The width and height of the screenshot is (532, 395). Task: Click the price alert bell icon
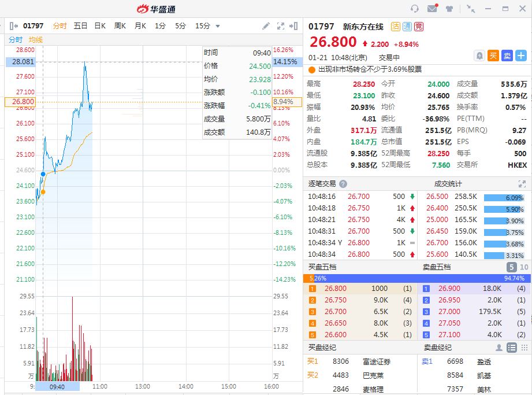[x=479, y=56]
